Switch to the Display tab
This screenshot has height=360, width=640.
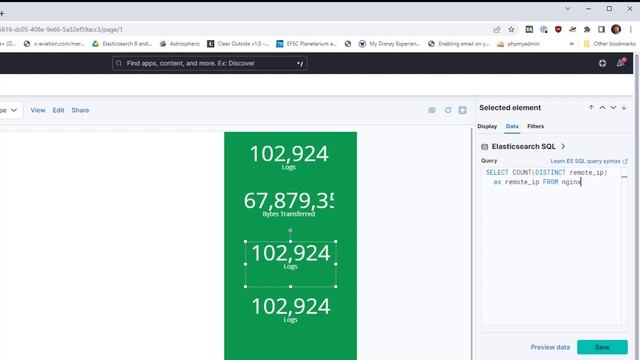(x=487, y=127)
